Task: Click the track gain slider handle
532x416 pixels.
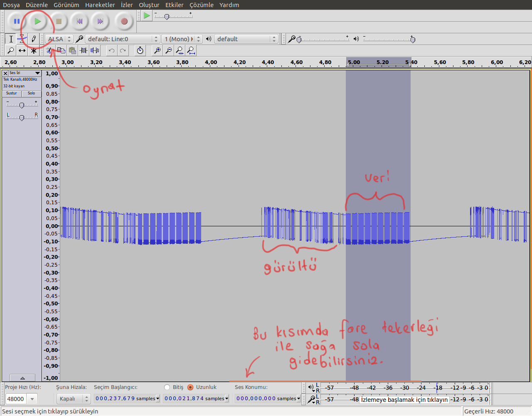Action: click(x=22, y=105)
